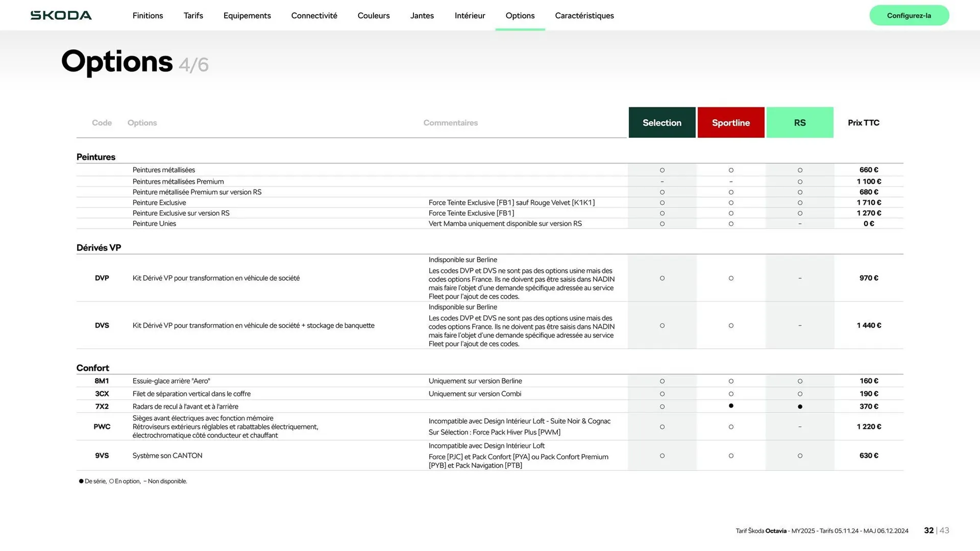Click the Skoda logo
This screenshot has height=551, width=980.
click(61, 15)
